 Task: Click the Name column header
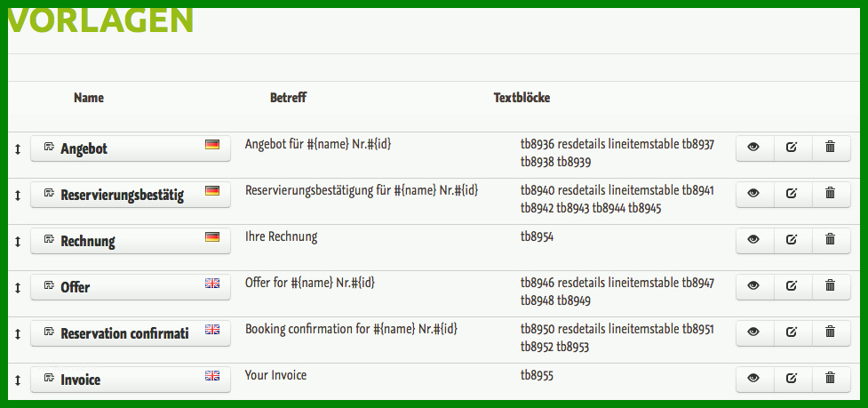coord(89,98)
